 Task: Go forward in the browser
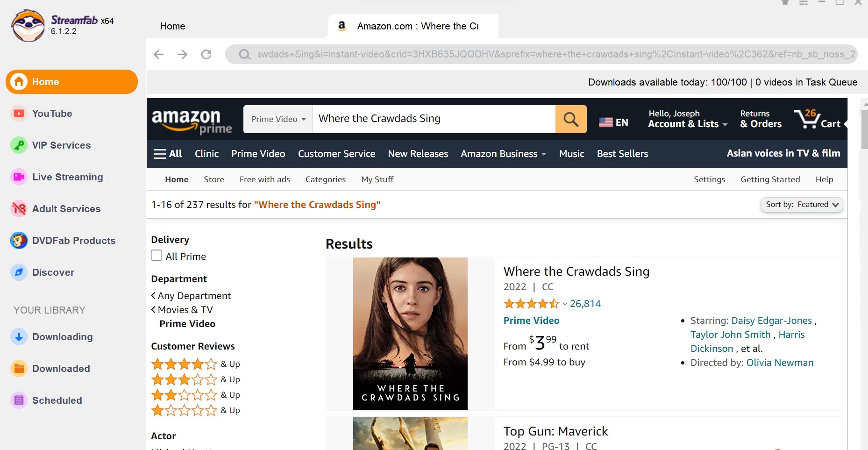coord(183,54)
